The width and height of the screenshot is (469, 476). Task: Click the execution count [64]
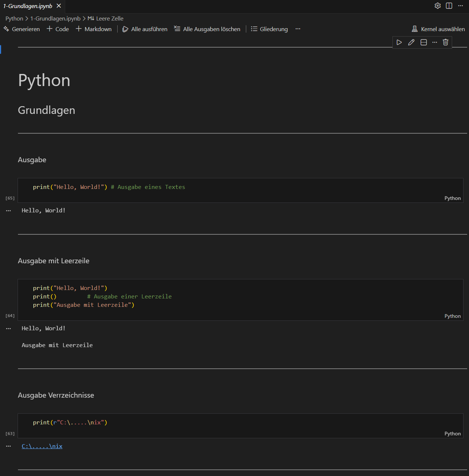point(10,316)
